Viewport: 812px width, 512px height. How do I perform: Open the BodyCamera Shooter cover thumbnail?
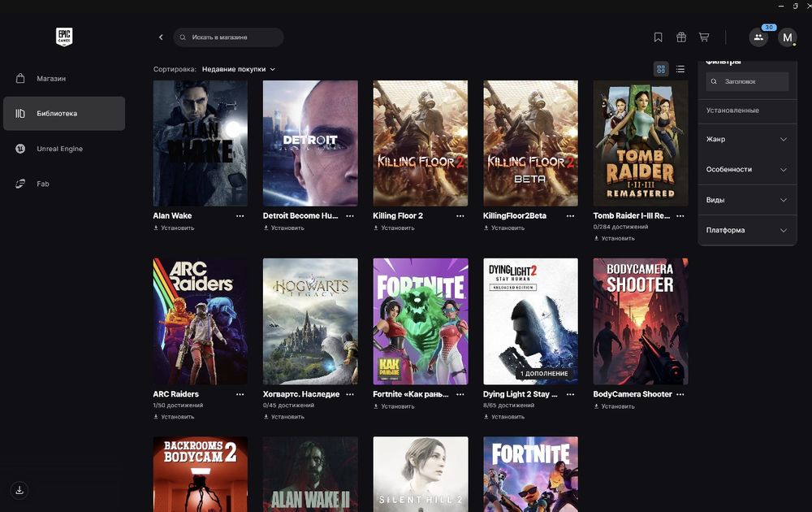[x=641, y=321]
